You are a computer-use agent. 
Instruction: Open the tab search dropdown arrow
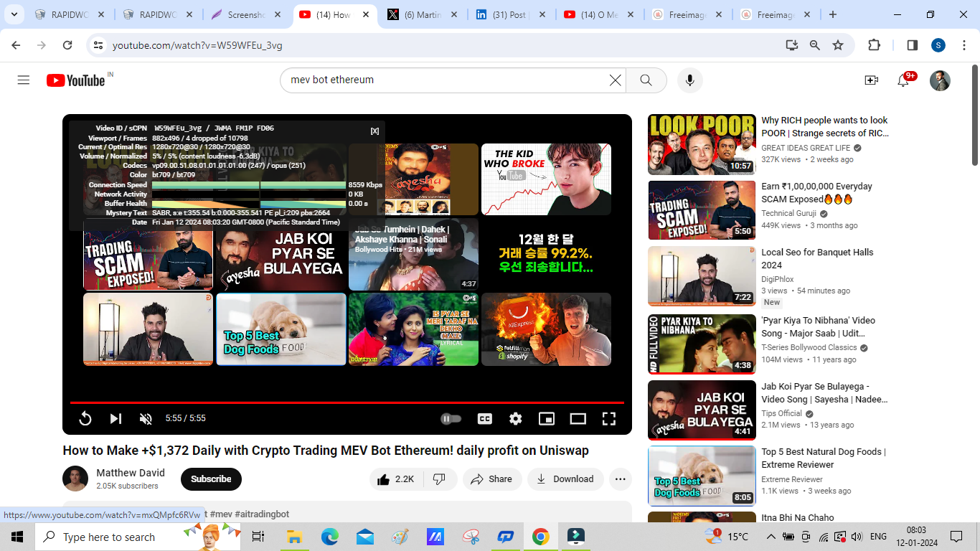point(15,14)
